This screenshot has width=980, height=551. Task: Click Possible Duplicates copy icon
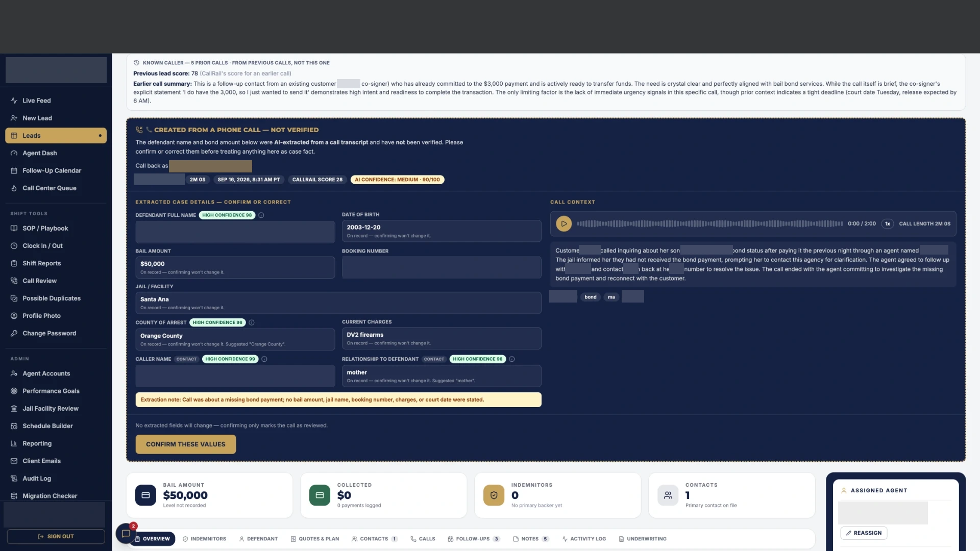14,298
